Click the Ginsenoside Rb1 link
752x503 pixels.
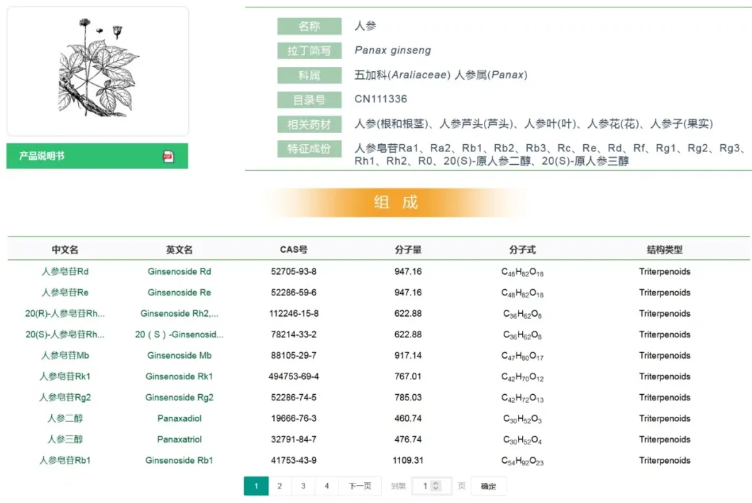pyautogui.click(x=179, y=460)
